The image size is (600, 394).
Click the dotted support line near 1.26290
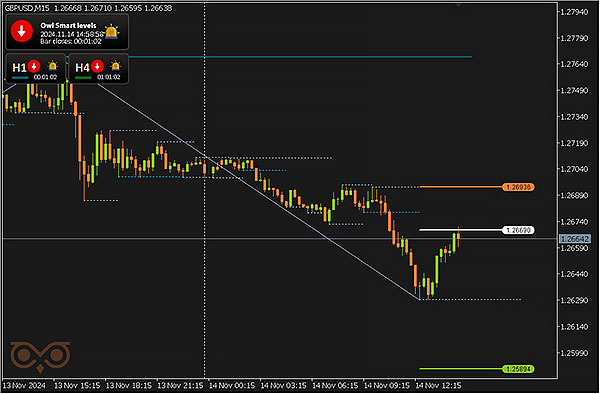470,300
